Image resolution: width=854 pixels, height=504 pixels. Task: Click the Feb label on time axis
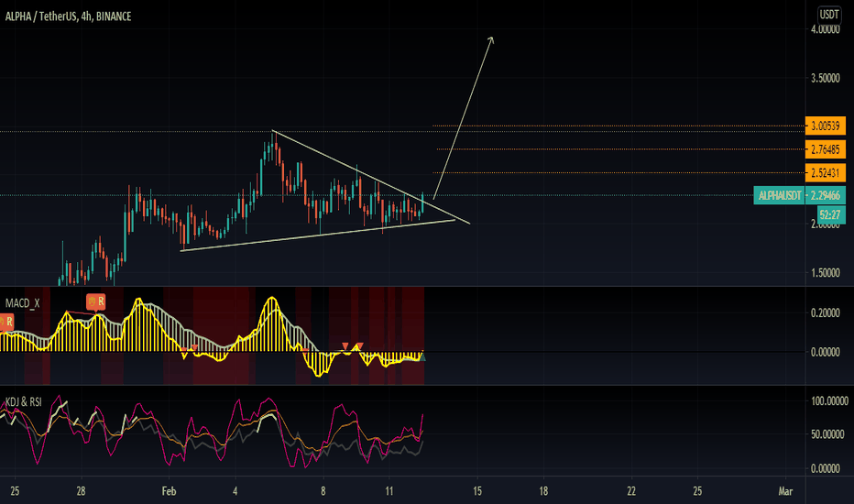169,491
